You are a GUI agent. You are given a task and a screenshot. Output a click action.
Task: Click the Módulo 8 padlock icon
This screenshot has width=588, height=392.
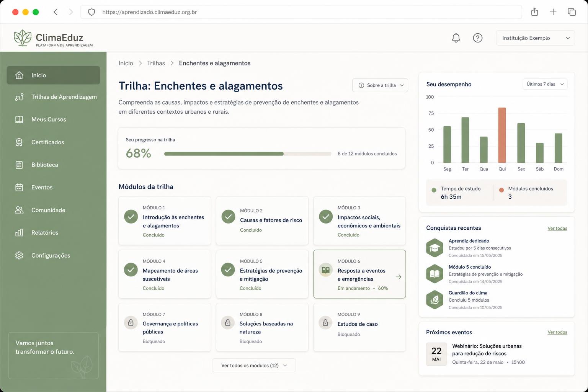tap(228, 323)
